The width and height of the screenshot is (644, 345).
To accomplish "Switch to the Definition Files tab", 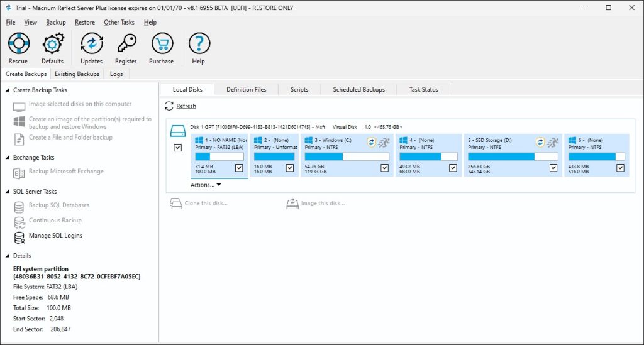I will pyautogui.click(x=247, y=89).
